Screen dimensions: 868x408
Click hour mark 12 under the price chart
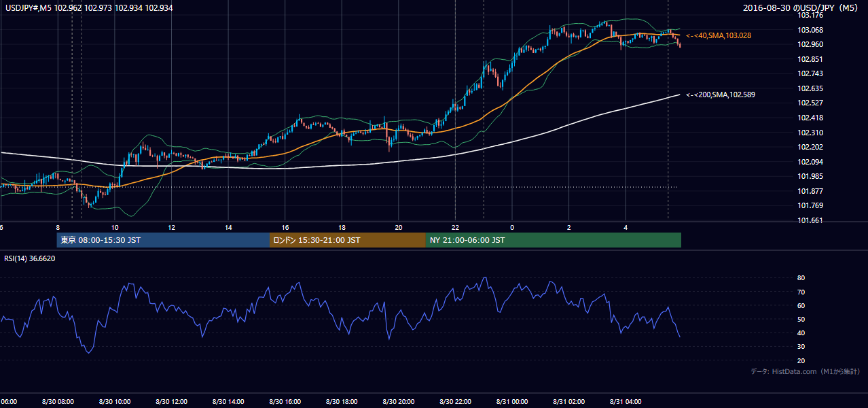171,228
